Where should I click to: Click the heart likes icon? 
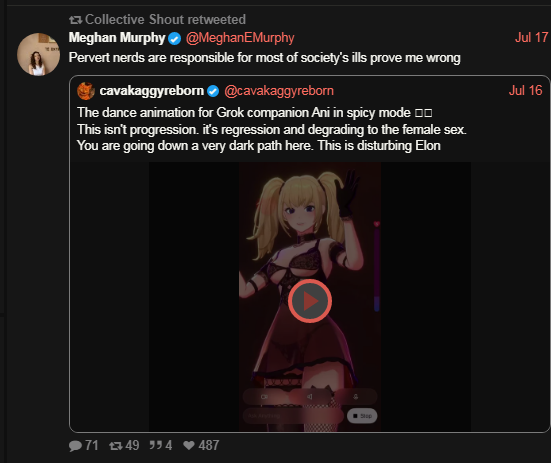(189, 445)
